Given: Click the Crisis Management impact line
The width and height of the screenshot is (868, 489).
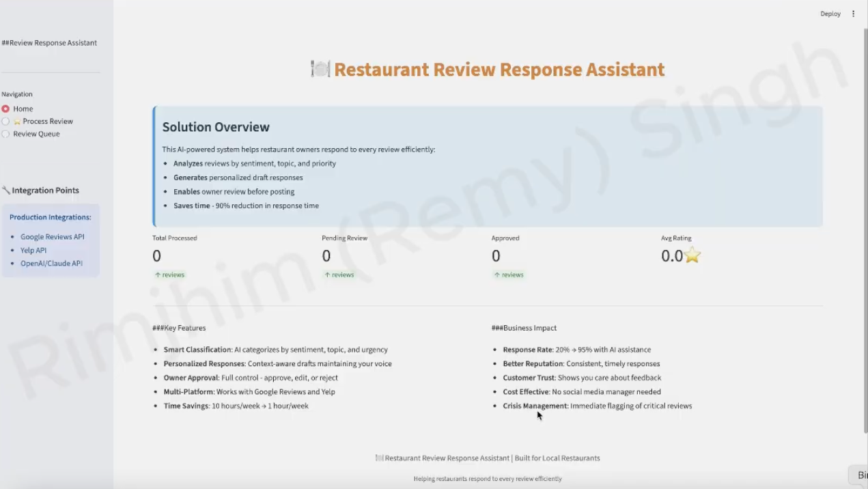Looking at the screenshot, I should tap(598, 406).
